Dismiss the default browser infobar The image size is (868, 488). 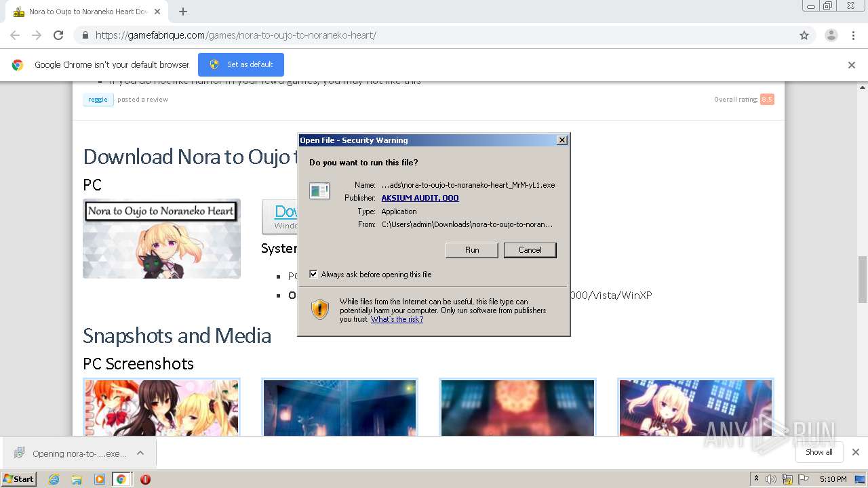(x=852, y=65)
